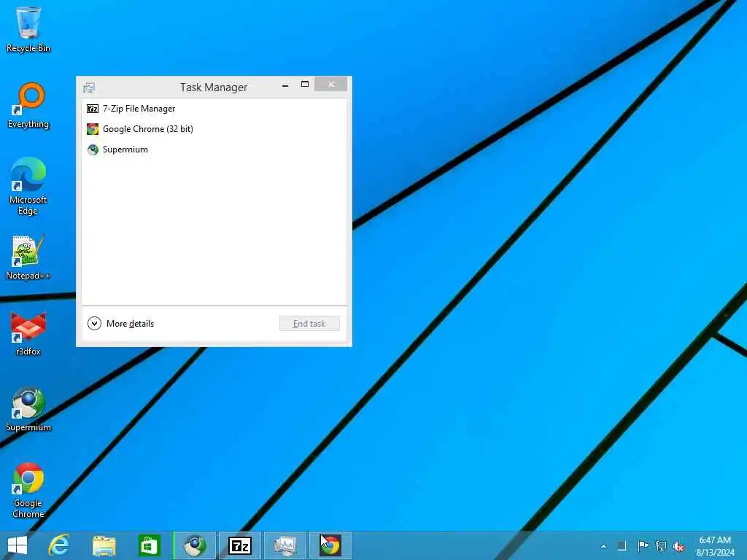Open the Windows Store taskbar icon

coord(149,545)
